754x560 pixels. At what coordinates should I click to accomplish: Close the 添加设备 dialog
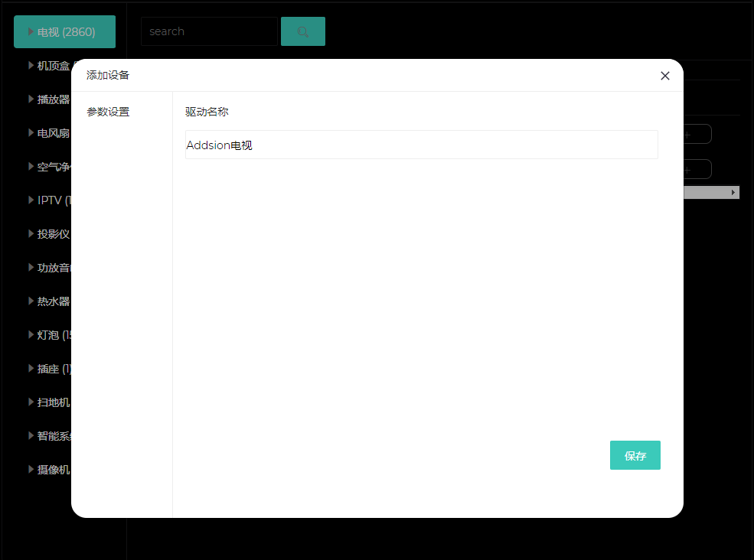[x=665, y=76]
